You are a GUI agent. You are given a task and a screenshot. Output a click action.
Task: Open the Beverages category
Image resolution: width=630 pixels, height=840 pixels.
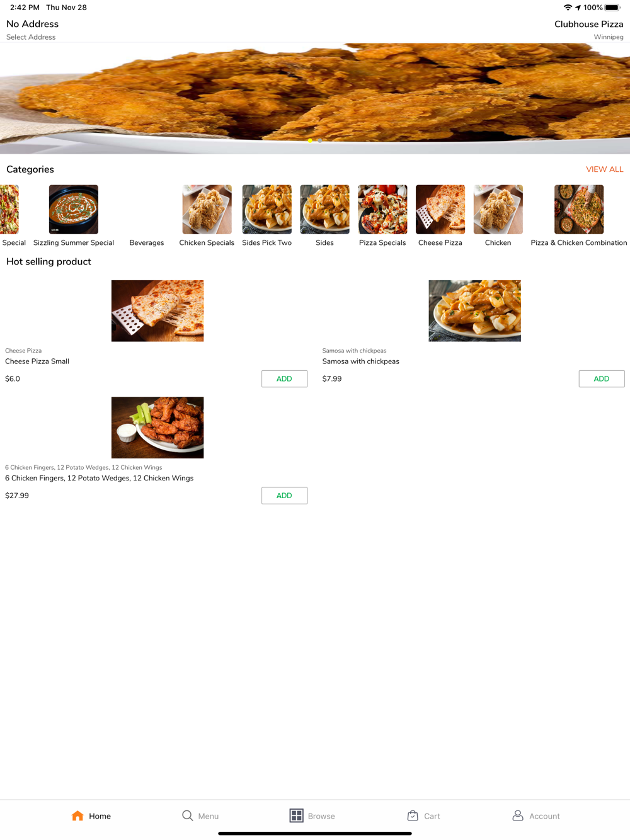click(147, 242)
